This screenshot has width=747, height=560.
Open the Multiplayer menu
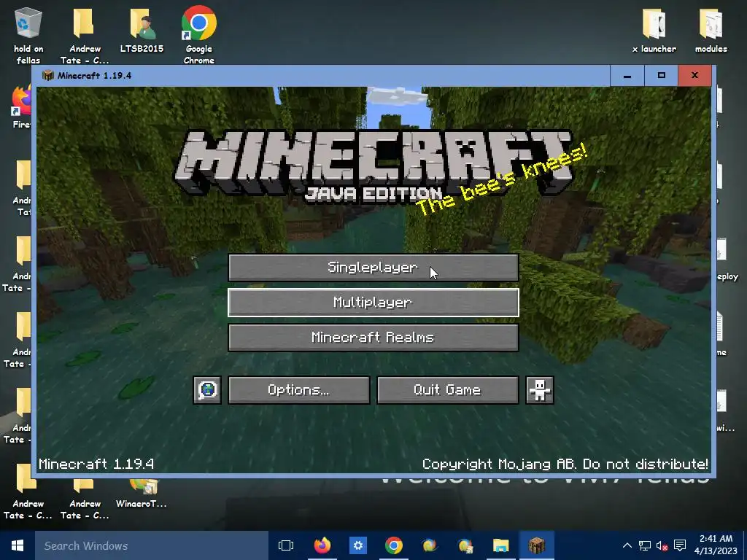[x=373, y=303]
